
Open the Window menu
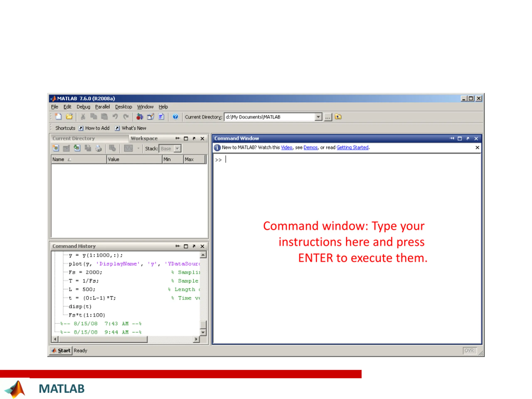point(145,107)
